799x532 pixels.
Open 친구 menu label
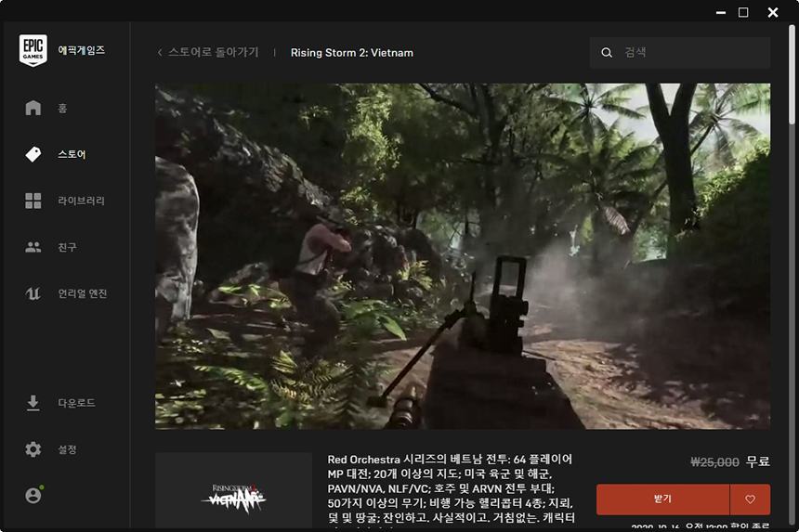[x=67, y=247]
